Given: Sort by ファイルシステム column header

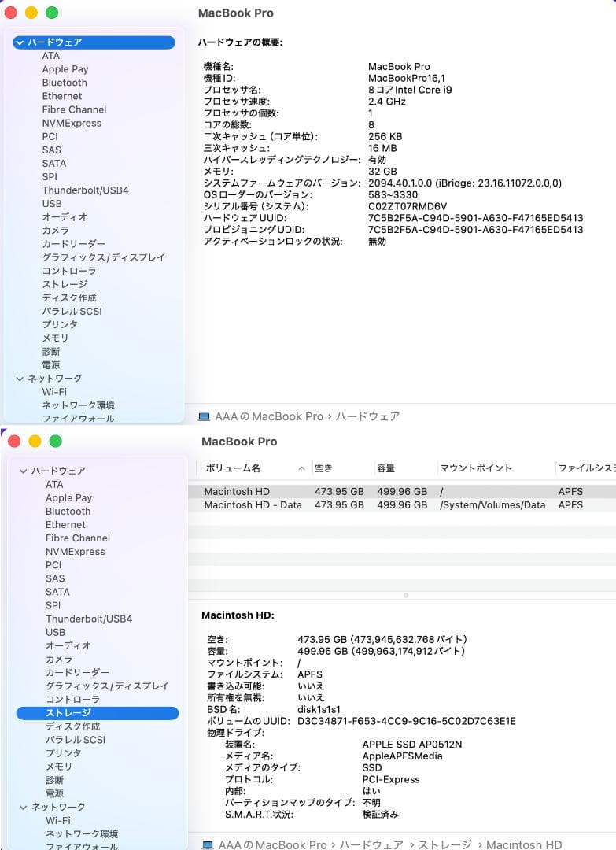Looking at the screenshot, I should pos(587,468).
